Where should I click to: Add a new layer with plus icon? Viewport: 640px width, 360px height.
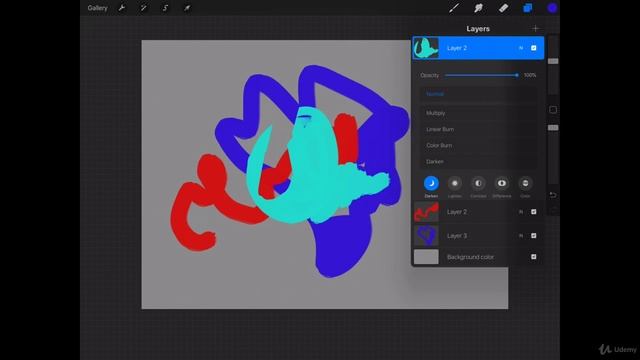(535, 29)
